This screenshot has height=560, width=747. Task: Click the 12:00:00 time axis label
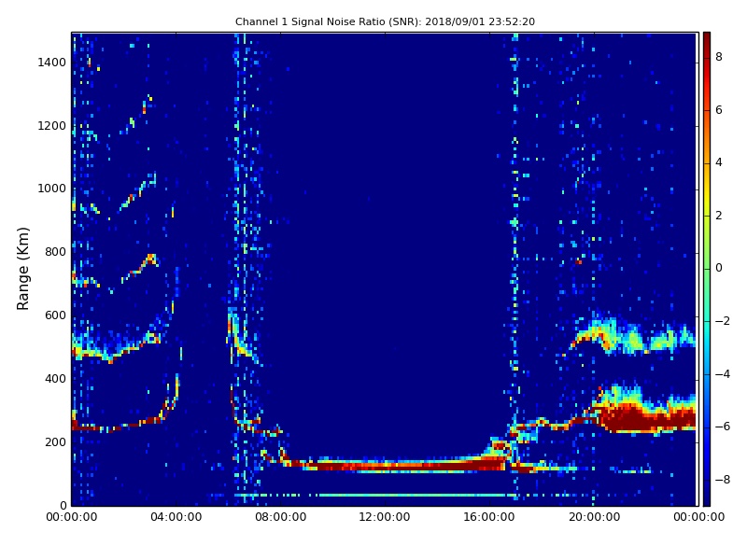tap(385, 517)
